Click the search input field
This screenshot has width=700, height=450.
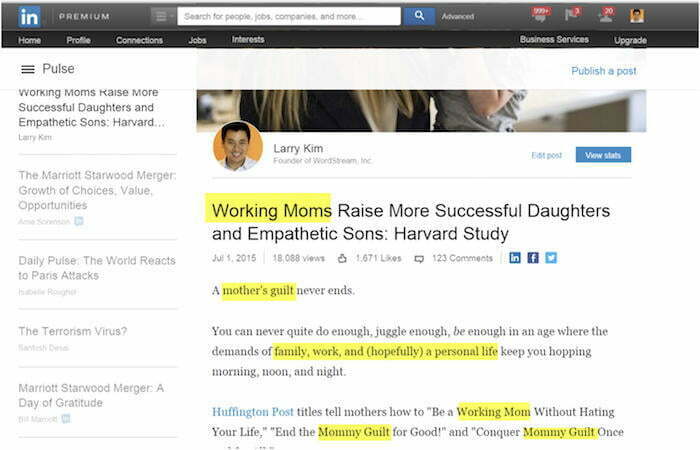point(289,17)
